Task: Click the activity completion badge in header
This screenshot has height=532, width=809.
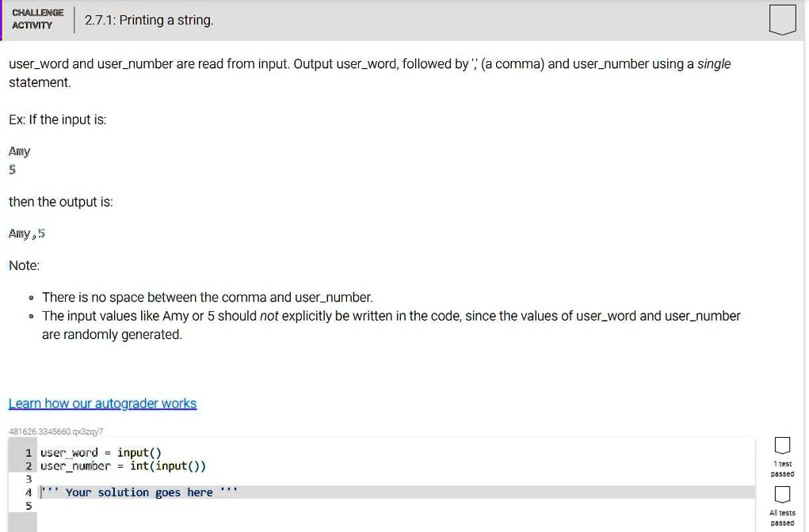Action: pyautogui.click(x=782, y=20)
